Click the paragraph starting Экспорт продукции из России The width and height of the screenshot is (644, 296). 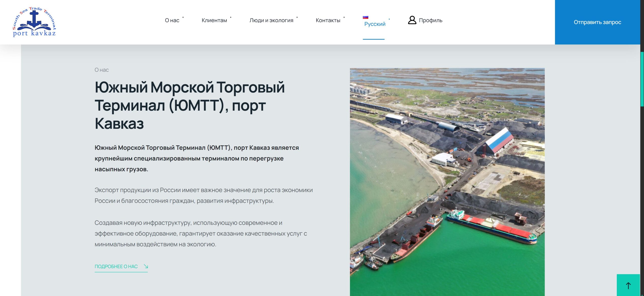point(204,195)
